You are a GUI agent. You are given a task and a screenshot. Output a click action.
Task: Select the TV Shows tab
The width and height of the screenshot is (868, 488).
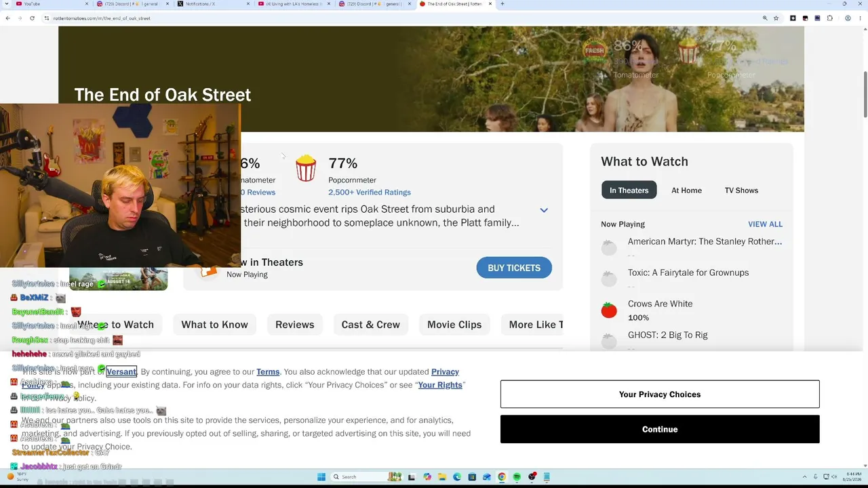pyautogui.click(x=741, y=190)
